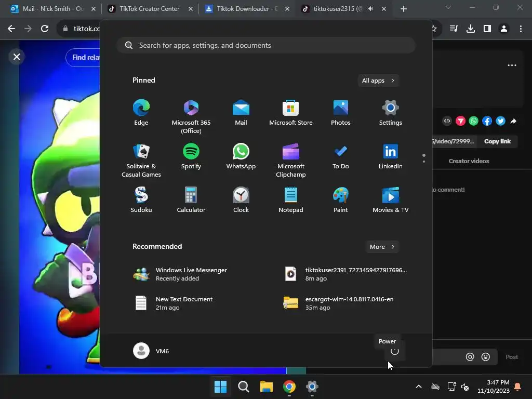This screenshot has height=399, width=532.
Task: Open more TikTok share options arrow
Action: [x=513, y=121]
